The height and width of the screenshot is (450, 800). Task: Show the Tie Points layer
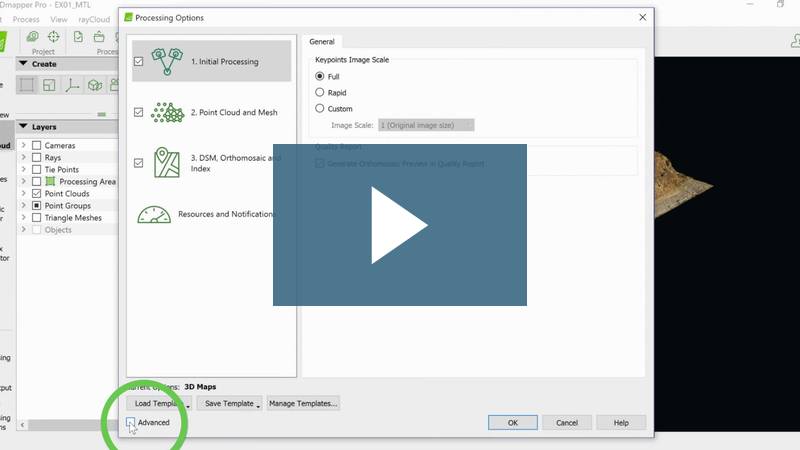click(36, 169)
